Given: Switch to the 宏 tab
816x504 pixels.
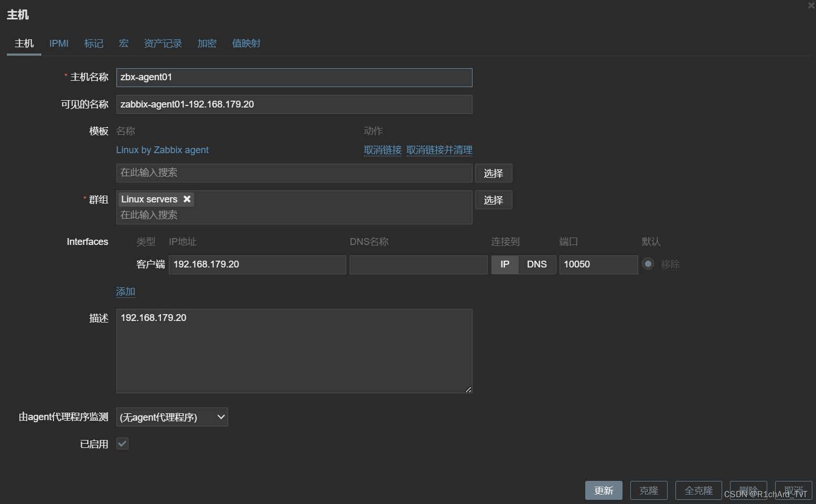Looking at the screenshot, I should (123, 44).
